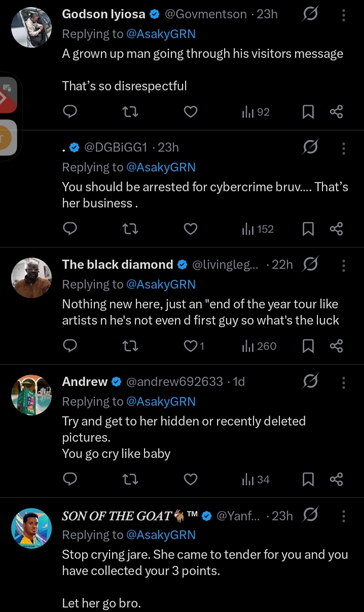The image size is (364, 612).
Task: Bookmark Andrew's tweet
Action: click(x=308, y=479)
